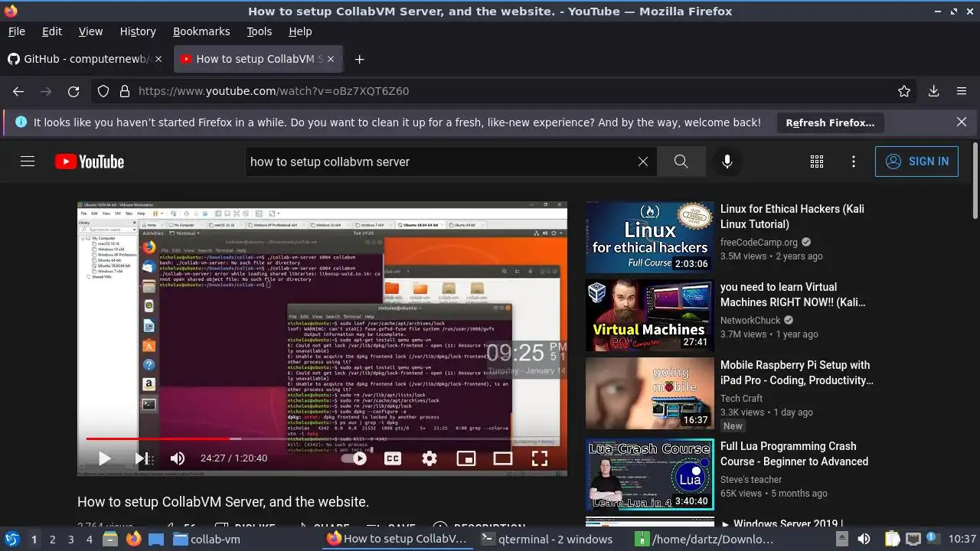980x551 pixels.
Task: Open the View menu
Action: point(90,31)
